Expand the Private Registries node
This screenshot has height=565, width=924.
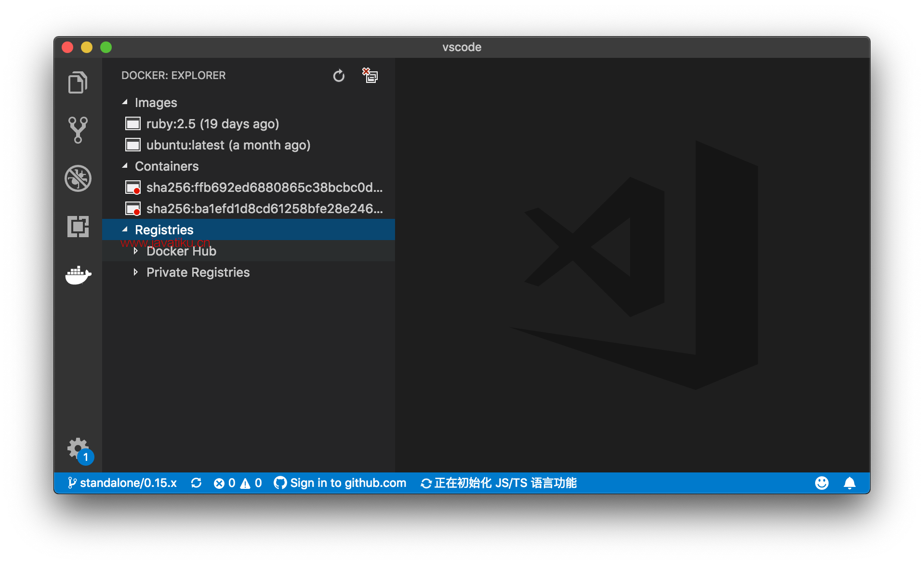click(136, 272)
